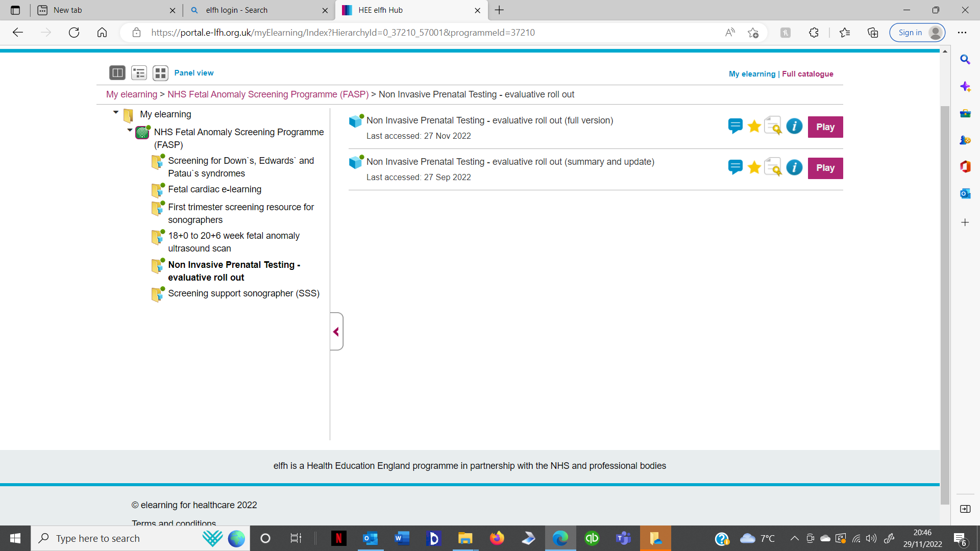
Task: Click favourite star for summary and update course
Action: 754,167
